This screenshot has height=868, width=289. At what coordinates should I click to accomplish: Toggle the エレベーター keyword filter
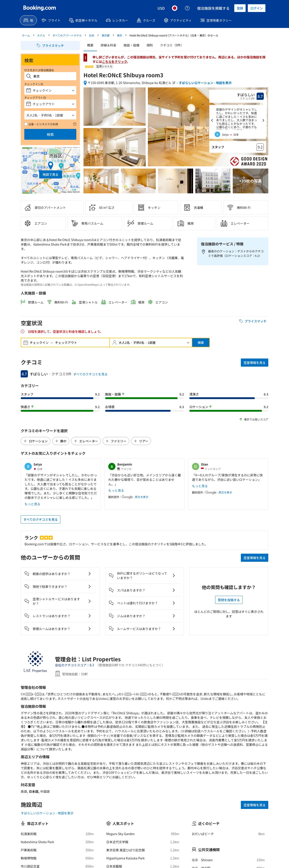(86, 441)
